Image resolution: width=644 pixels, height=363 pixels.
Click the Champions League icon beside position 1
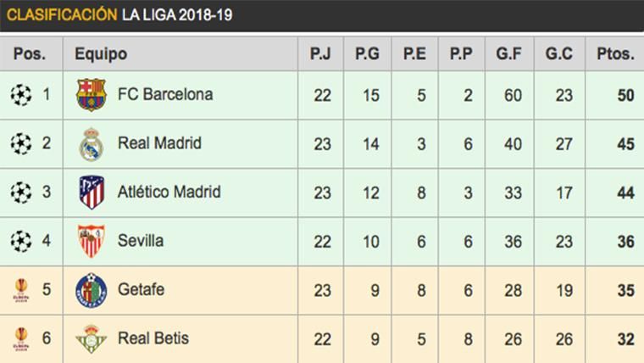point(20,95)
